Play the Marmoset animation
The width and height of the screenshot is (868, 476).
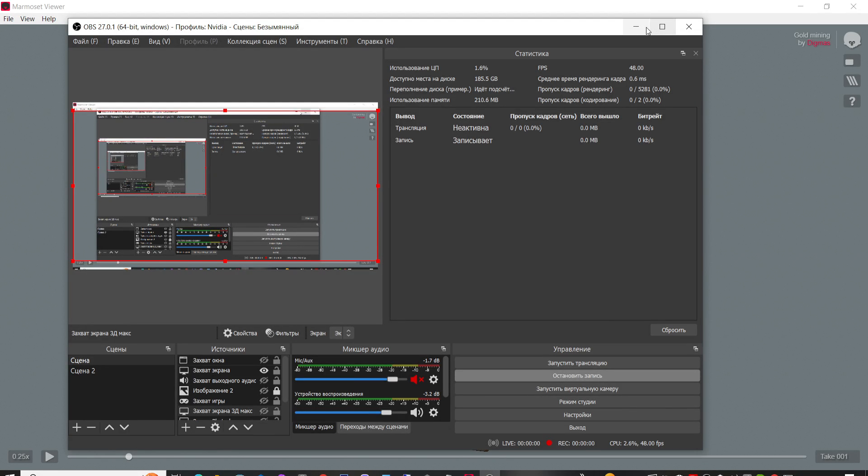click(x=49, y=457)
